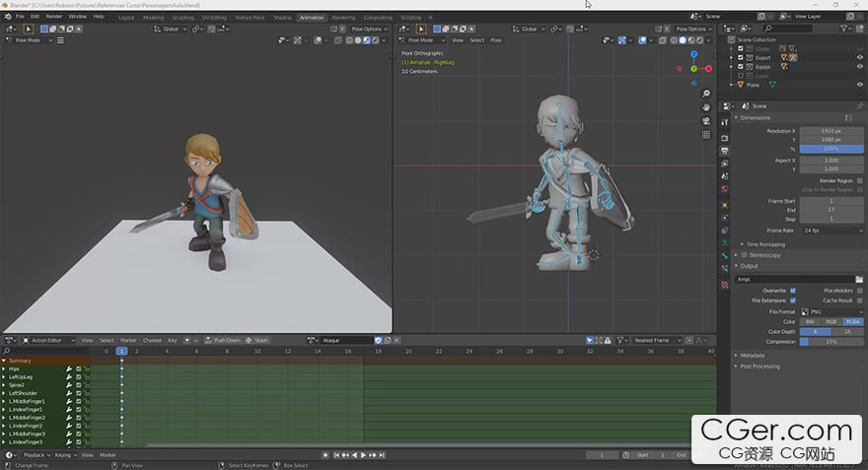Screen dimensions: 868x470
Task: Open the Scene properties tab icon
Action: tap(725, 176)
